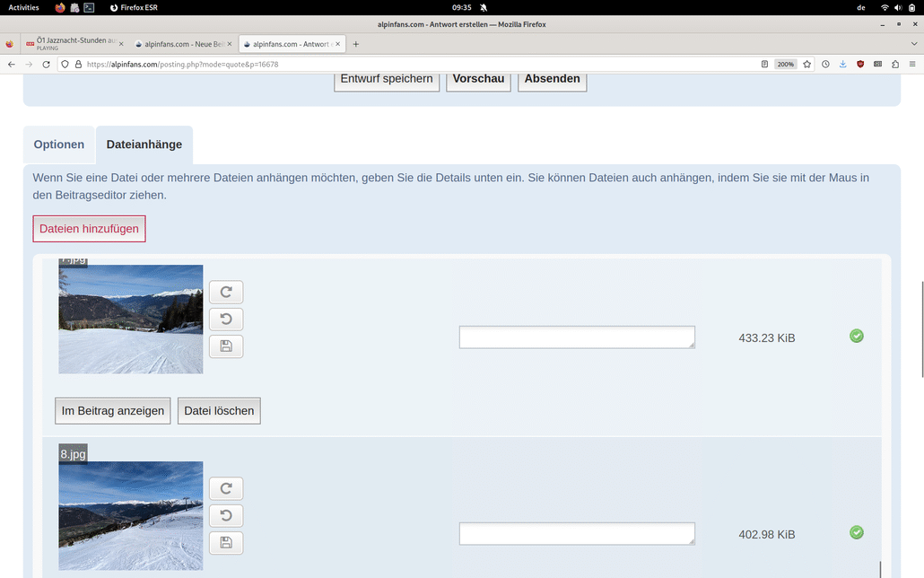Open the Firefox hamburger menu
The height and width of the screenshot is (578, 924).
pyautogui.click(x=912, y=64)
